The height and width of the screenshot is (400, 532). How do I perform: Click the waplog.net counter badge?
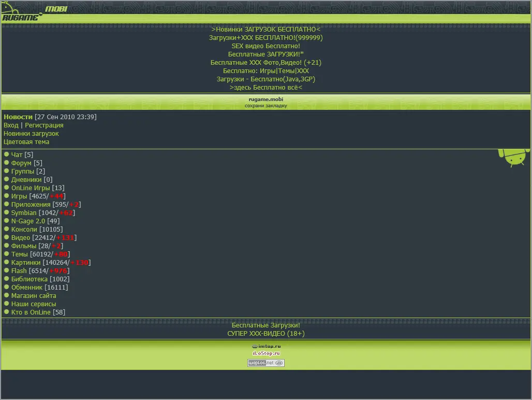(x=266, y=363)
